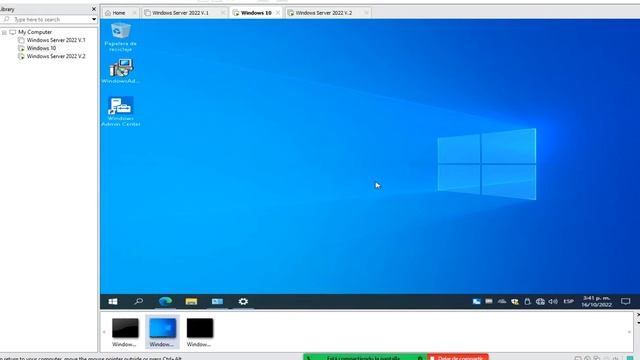This screenshot has height=360, width=640.
Task: Close the Windows Server 2022 V.2 tab
Action: point(366,13)
